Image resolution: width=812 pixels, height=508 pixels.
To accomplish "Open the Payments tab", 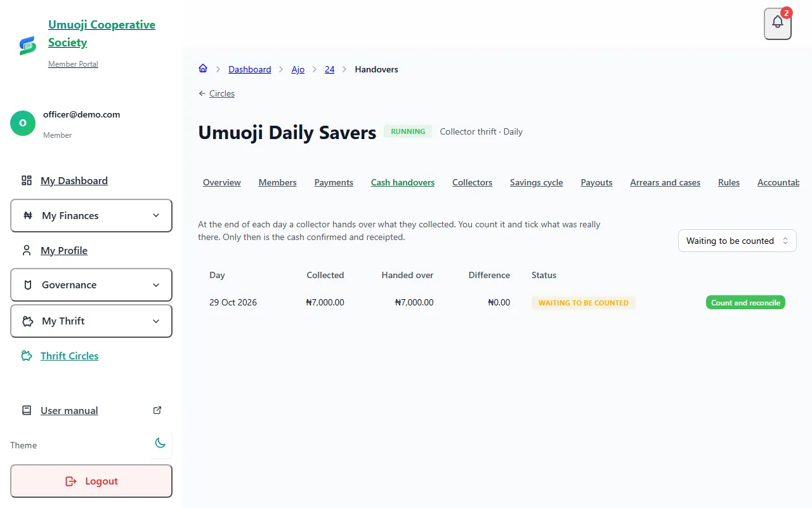I will [x=334, y=182].
